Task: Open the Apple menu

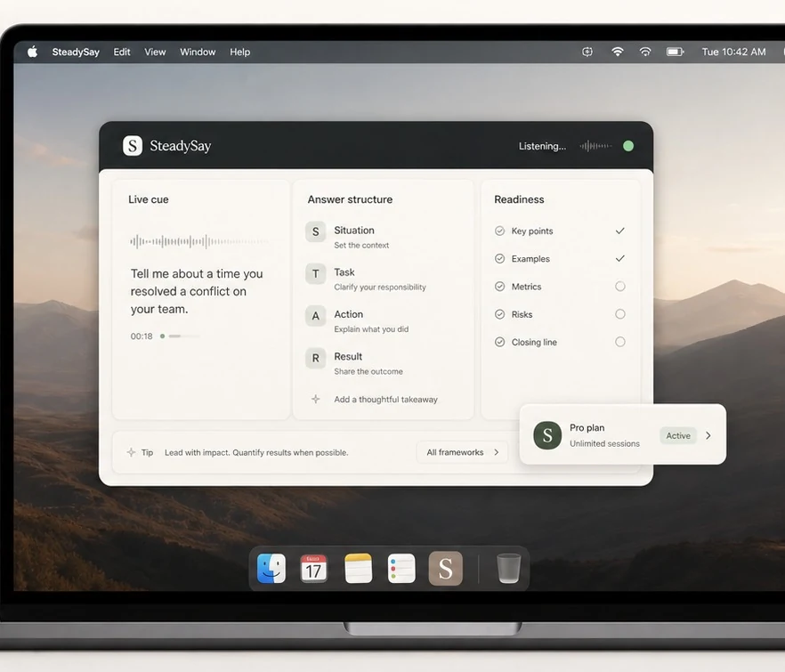Action: (33, 52)
